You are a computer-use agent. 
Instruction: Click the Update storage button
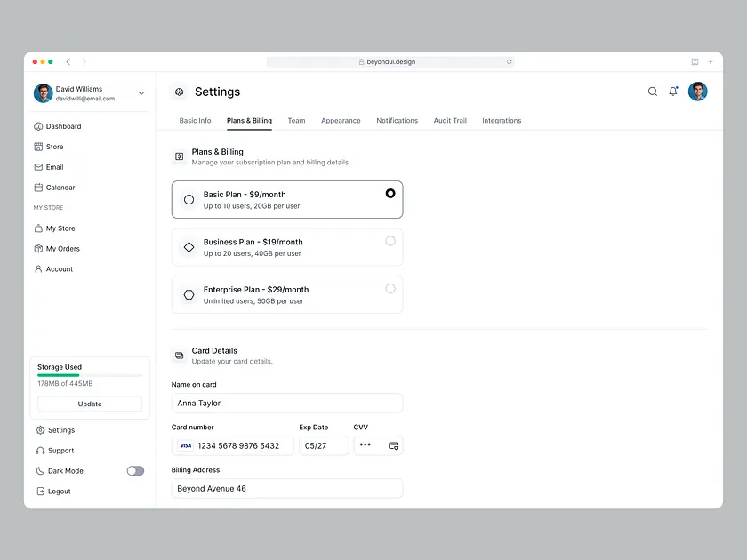[89, 403]
